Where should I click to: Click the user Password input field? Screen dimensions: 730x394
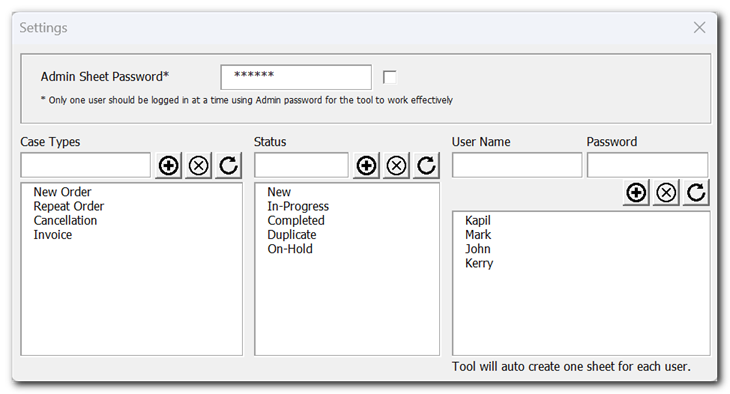click(x=648, y=165)
